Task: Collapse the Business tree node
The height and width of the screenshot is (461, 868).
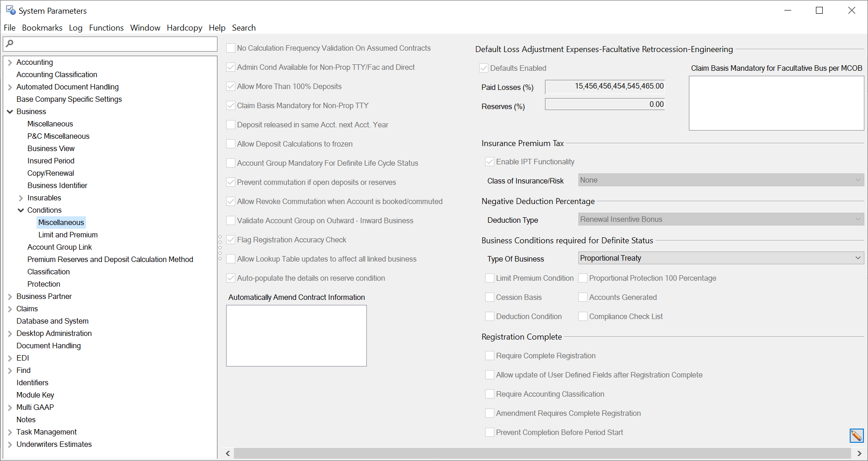Action: 10,111
